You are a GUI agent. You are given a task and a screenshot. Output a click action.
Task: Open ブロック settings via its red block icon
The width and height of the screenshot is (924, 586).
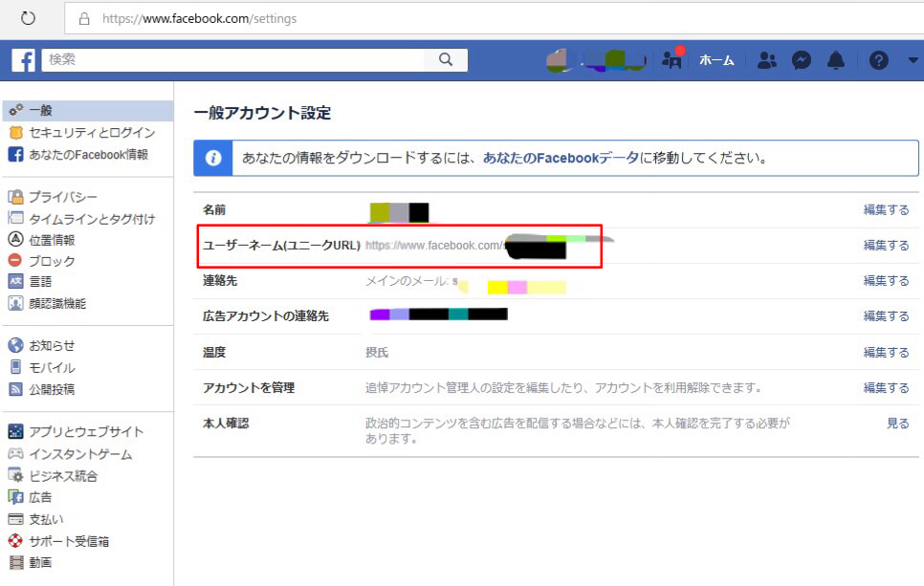click(x=13, y=261)
